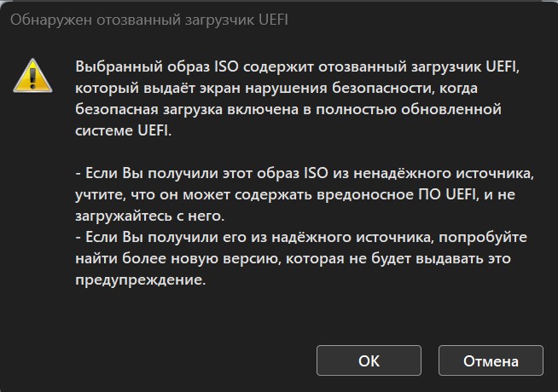Click the word 'ISO' in the first sentence
Image resolution: width=558 pixels, height=392 pixels.
(227, 66)
